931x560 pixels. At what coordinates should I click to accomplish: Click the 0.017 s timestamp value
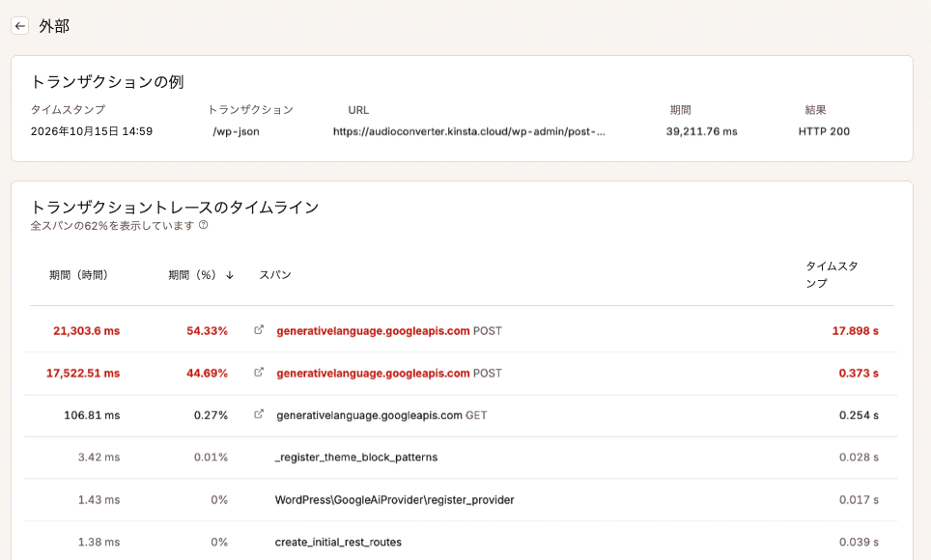pyautogui.click(x=859, y=500)
